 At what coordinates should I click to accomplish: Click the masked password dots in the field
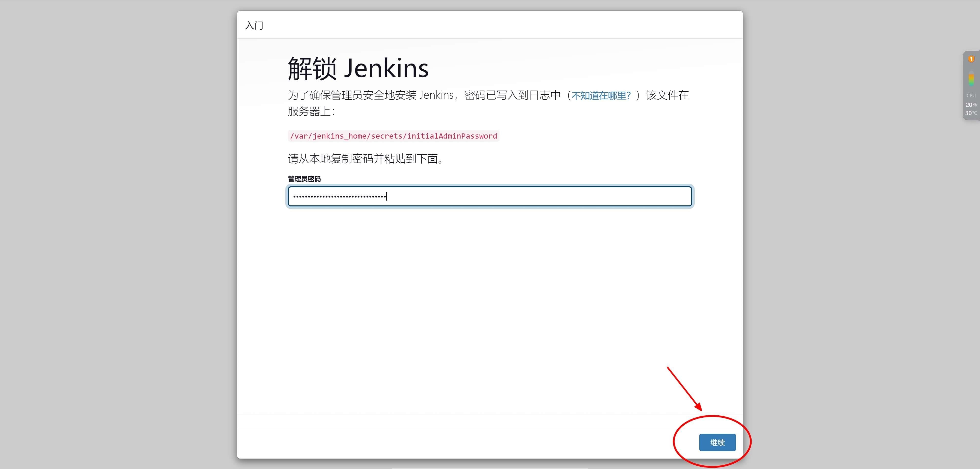[339, 197]
